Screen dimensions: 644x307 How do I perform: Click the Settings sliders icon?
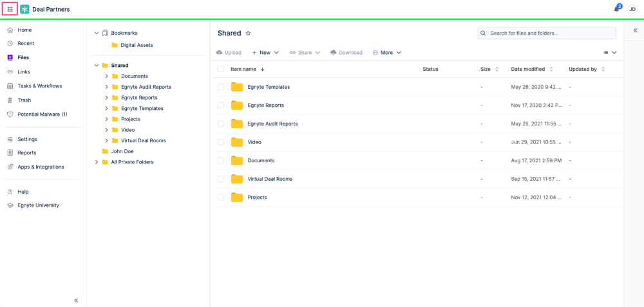pyautogui.click(x=10, y=139)
